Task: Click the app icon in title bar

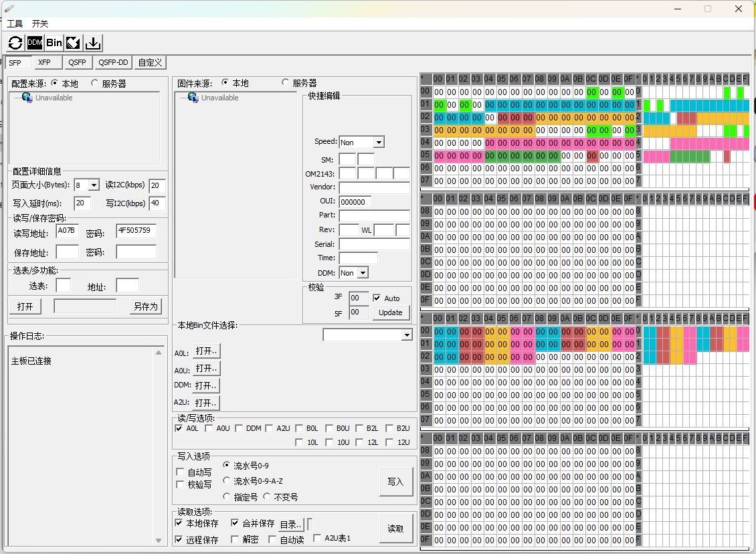Action: click(x=9, y=9)
